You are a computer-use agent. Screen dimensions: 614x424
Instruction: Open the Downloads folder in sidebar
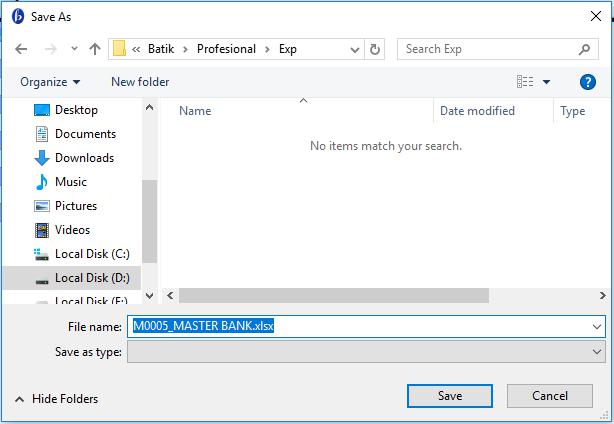(x=42, y=158)
